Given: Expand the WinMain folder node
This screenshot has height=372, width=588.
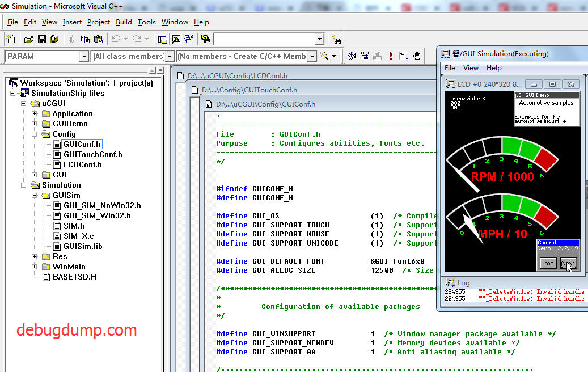Looking at the screenshot, I should [x=34, y=267].
